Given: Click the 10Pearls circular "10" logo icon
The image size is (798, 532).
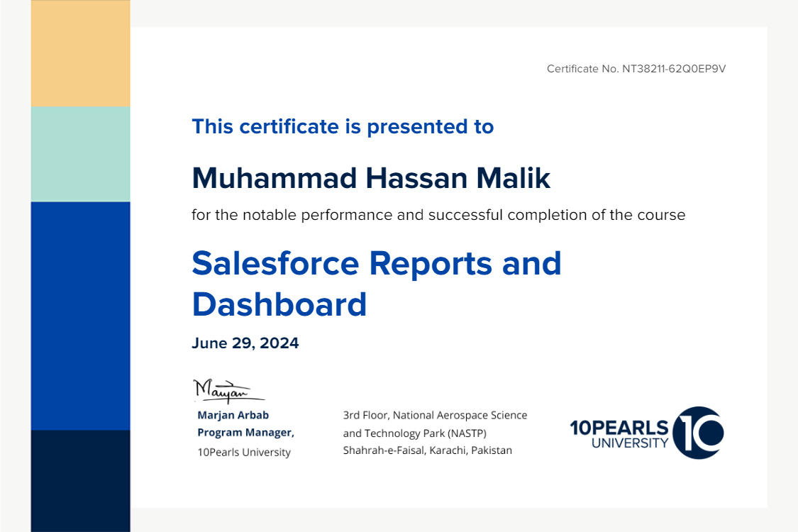Looking at the screenshot, I should [x=698, y=432].
